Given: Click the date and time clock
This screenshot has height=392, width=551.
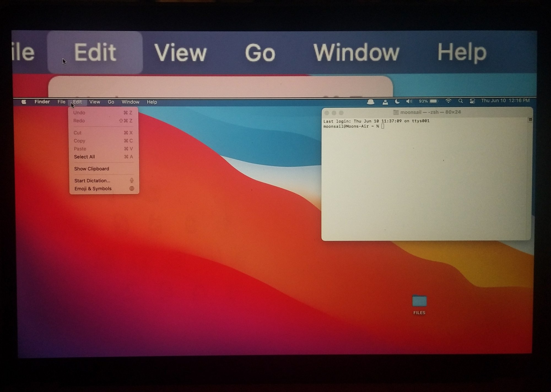Looking at the screenshot, I should [505, 101].
